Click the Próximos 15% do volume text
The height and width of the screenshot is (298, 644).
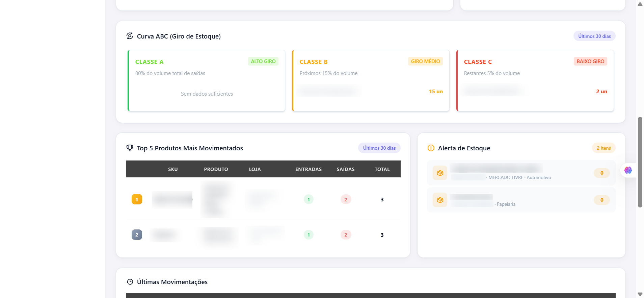click(328, 73)
